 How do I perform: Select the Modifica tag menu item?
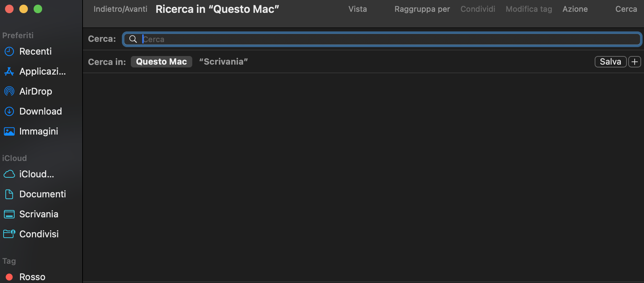pos(528,9)
